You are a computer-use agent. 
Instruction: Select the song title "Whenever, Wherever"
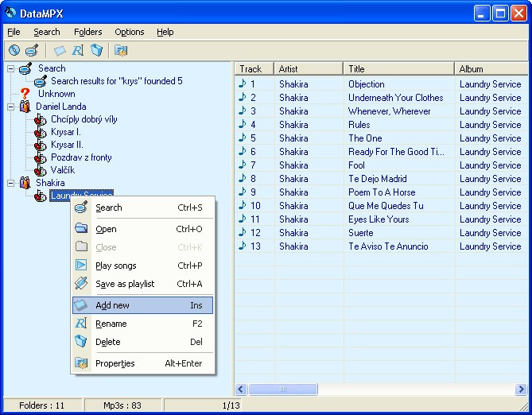pos(389,111)
